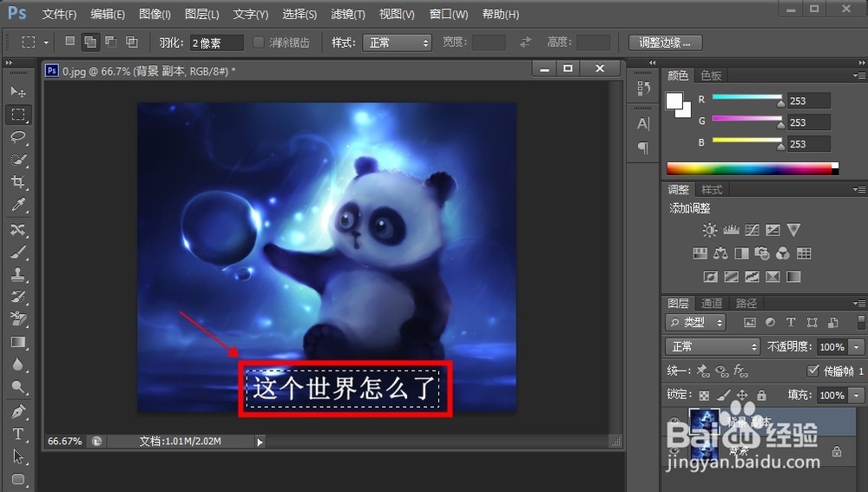Choose New selection mode
The width and height of the screenshot is (868, 492).
(x=69, y=42)
